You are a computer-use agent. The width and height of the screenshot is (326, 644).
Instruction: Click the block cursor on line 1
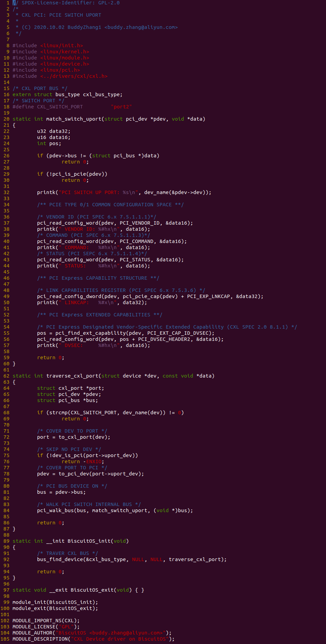click(14, 3)
